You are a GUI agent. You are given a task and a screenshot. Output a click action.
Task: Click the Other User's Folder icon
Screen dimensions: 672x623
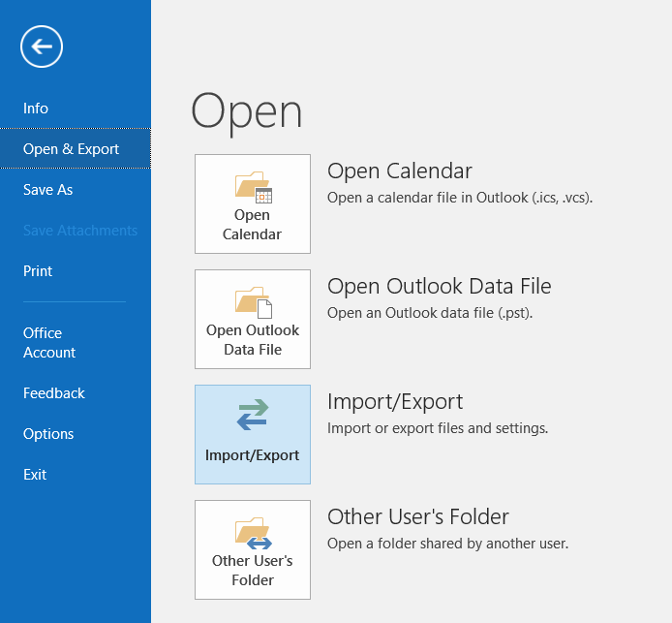[254, 533]
